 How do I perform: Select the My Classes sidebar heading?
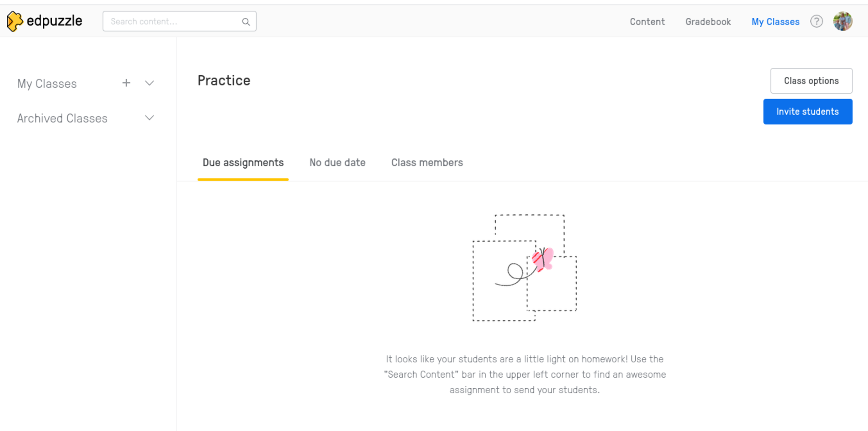47,83
